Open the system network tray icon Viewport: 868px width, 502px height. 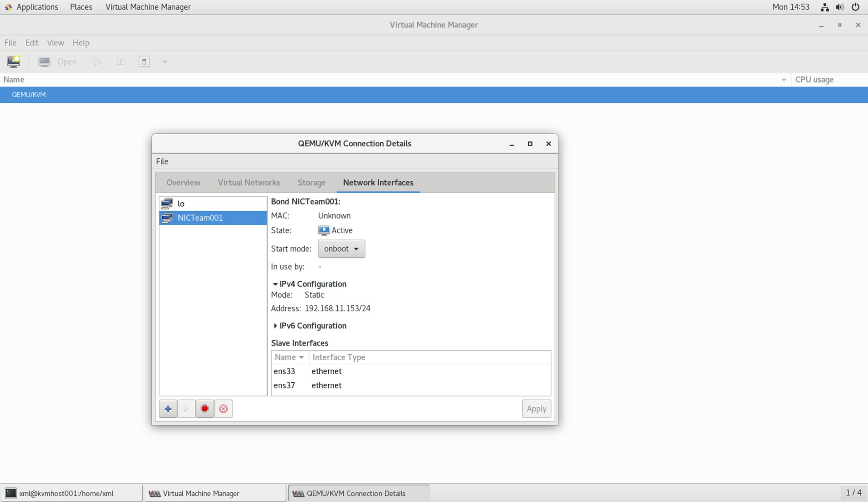tap(825, 7)
